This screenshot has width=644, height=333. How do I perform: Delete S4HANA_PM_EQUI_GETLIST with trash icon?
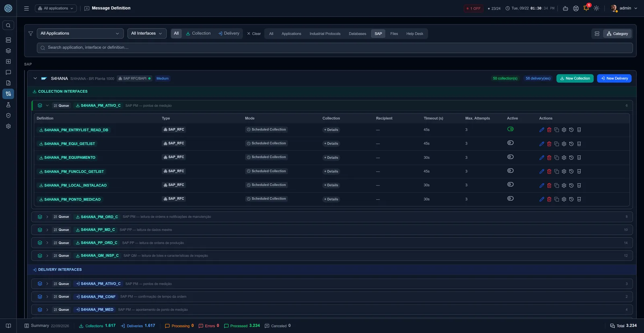[549, 144]
